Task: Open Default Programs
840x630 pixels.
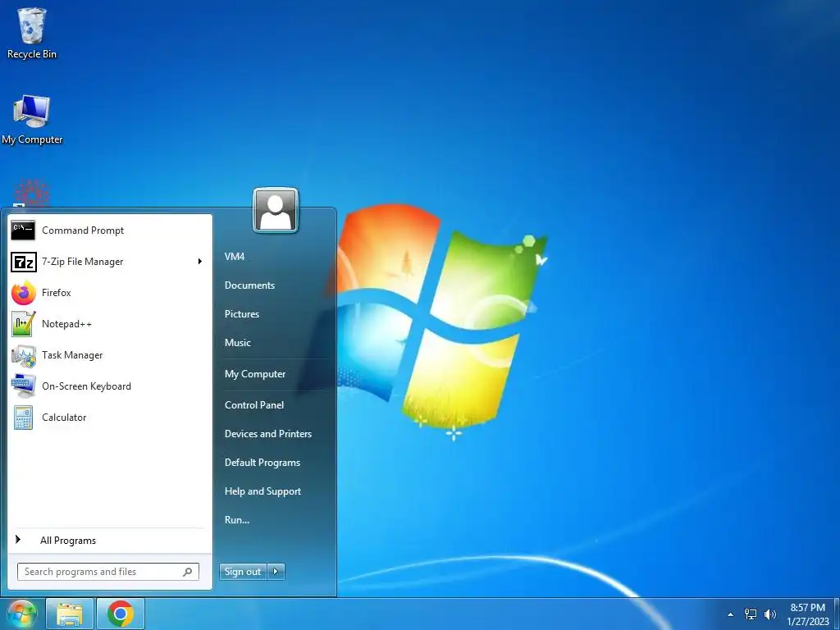Action: [x=262, y=463]
